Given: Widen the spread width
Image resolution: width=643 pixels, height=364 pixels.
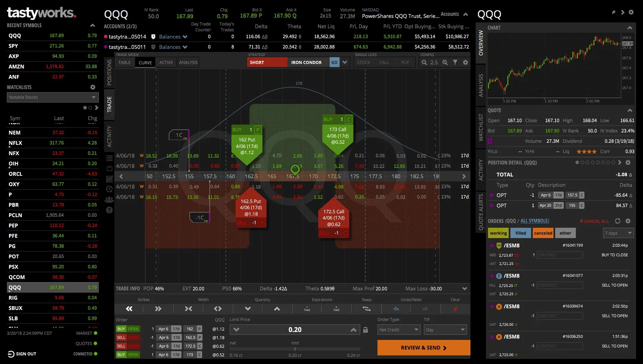Looking at the screenshot, I should [x=218, y=309].
